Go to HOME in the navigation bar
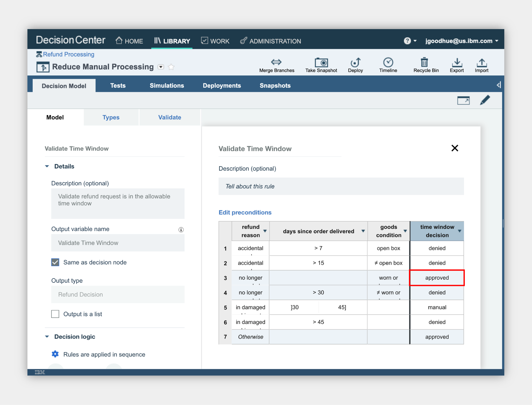The width and height of the screenshot is (532, 405). 129,41
